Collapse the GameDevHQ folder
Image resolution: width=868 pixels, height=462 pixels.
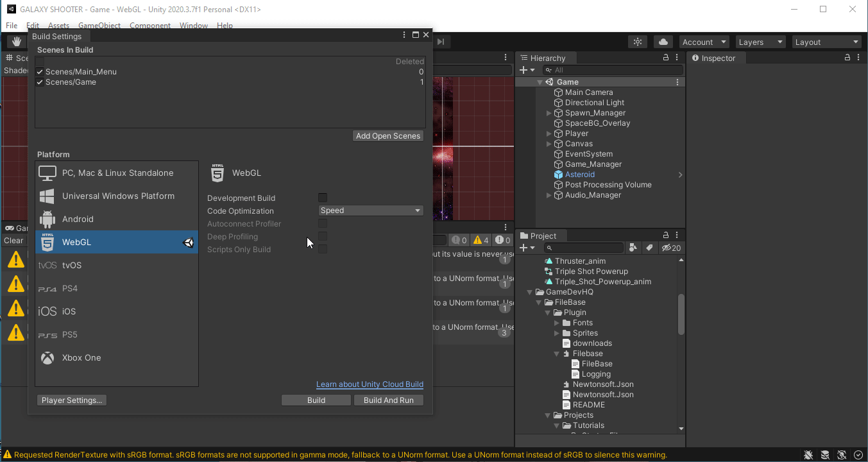(x=530, y=292)
